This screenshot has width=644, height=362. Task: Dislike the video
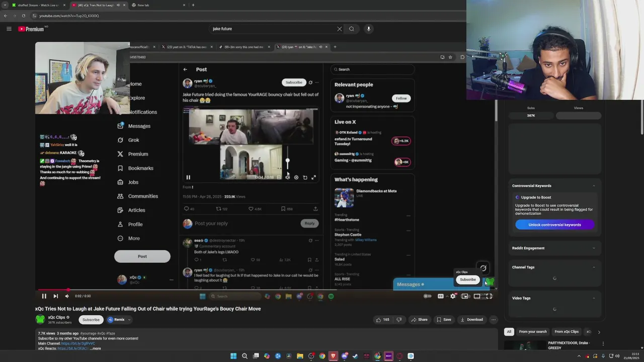(399, 320)
